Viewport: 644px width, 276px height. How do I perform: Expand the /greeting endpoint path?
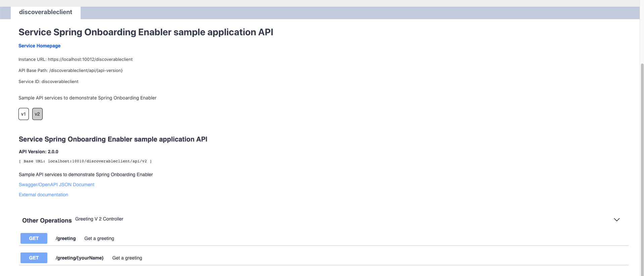tap(66, 238)
